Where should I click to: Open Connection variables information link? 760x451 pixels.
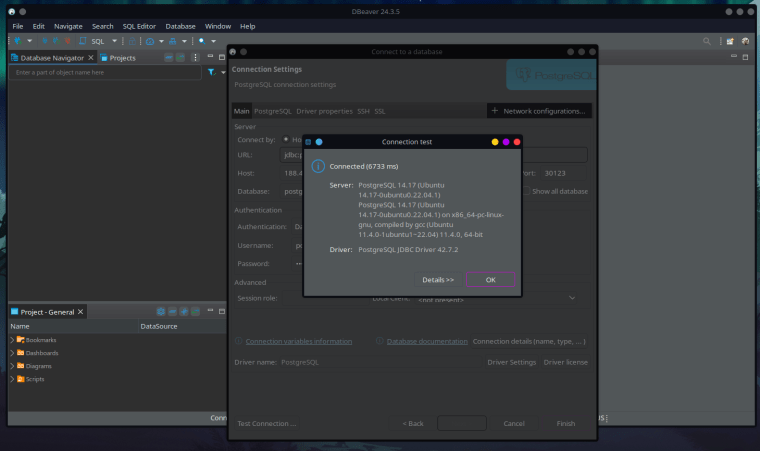point(299,341)
